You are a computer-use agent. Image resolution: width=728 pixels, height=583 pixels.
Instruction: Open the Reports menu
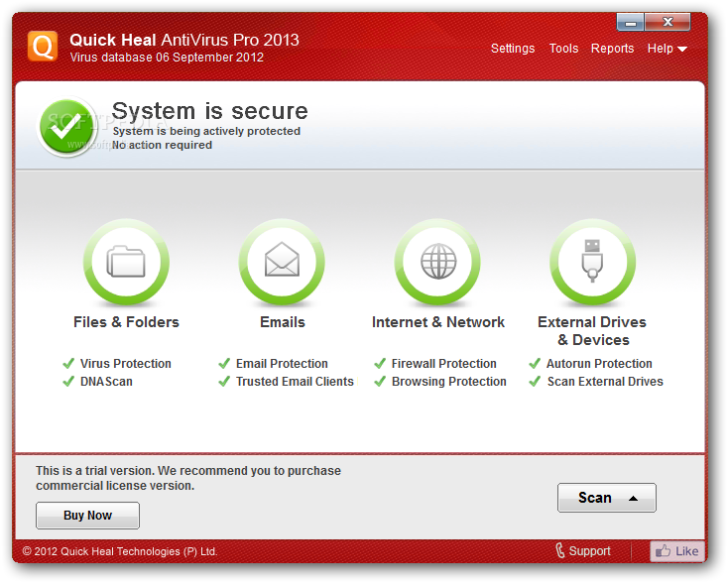pyautogui.click(x=612, y=49)
